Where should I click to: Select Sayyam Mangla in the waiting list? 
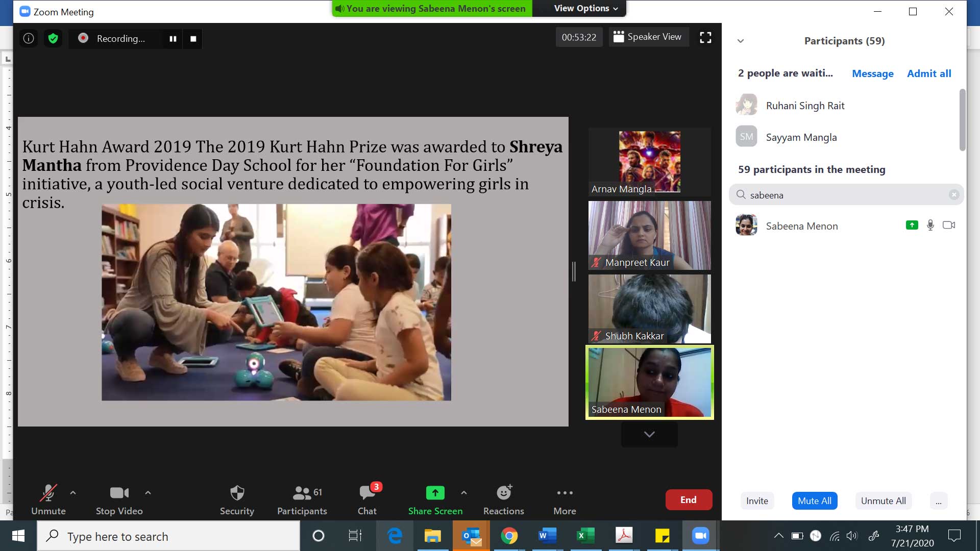[845, 137]
